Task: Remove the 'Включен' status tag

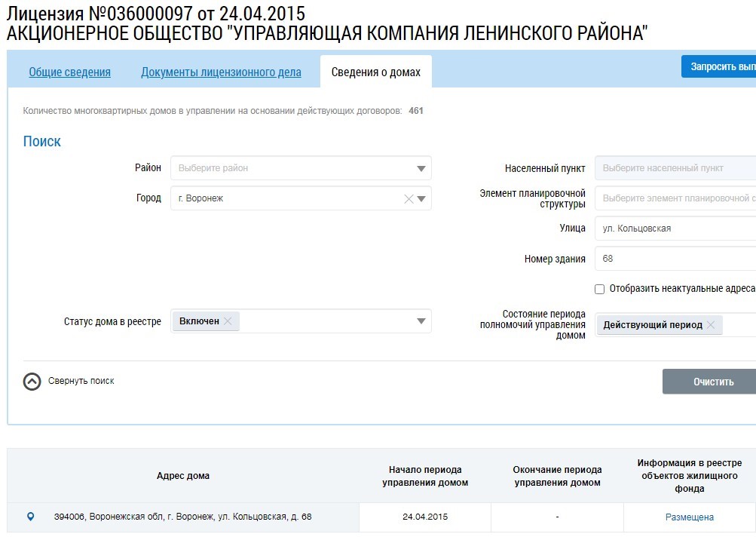Action: coord(228,321)
